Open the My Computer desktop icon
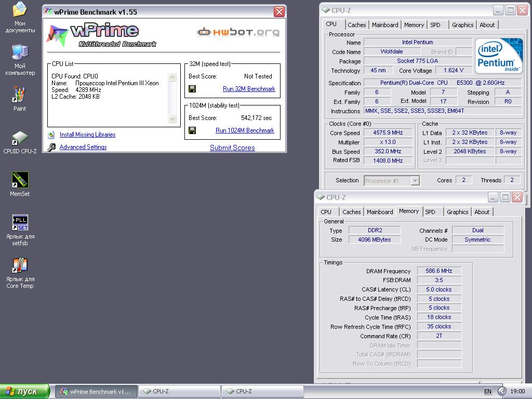532x399 pixels. click(x=20, y=60)
